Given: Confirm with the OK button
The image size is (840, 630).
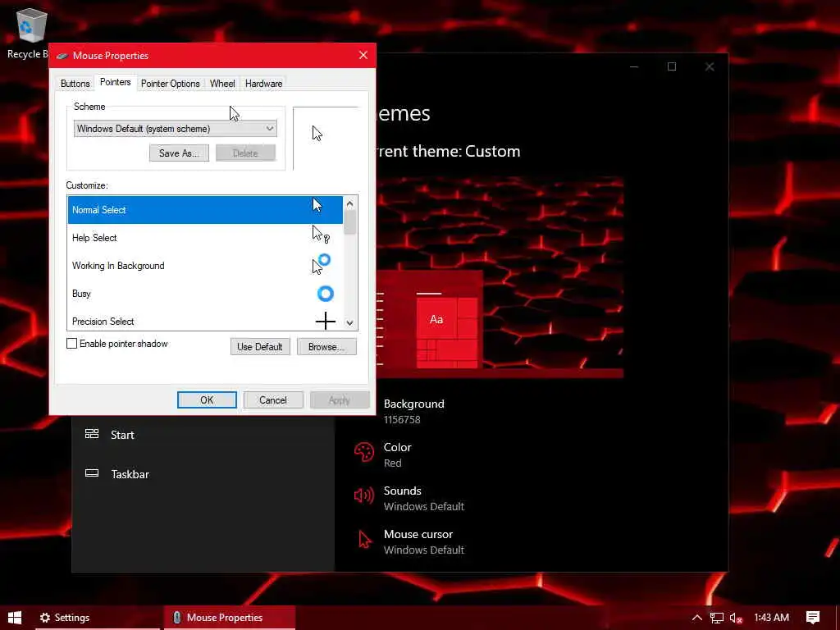Looking at the screenshot, I should point(207,399).
